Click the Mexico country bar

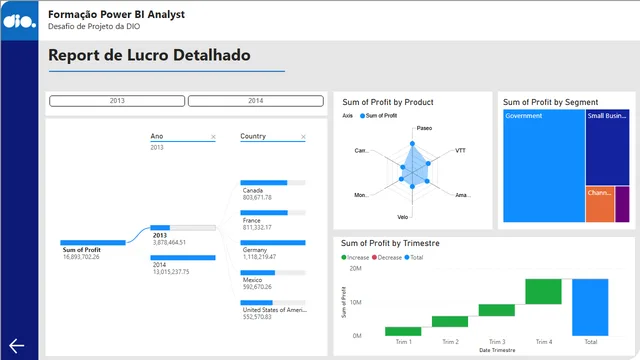pyautogui.click(x=273, y=273)
